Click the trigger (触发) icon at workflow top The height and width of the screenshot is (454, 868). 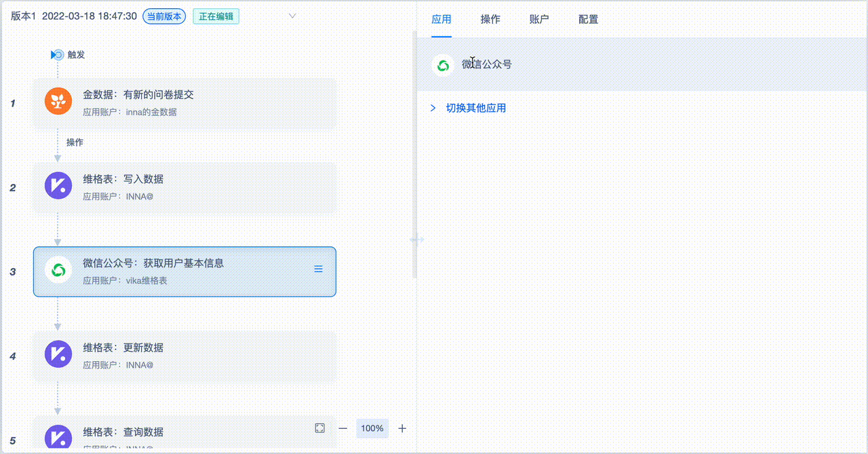pyautogui.click(x=57, y=55)
